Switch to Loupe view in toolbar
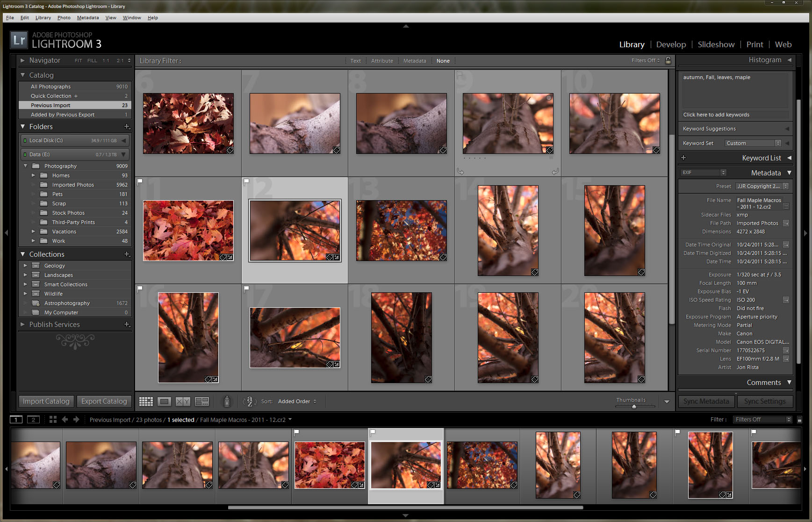The height and width of the screenshot is (522, 812). click(164, 401)
